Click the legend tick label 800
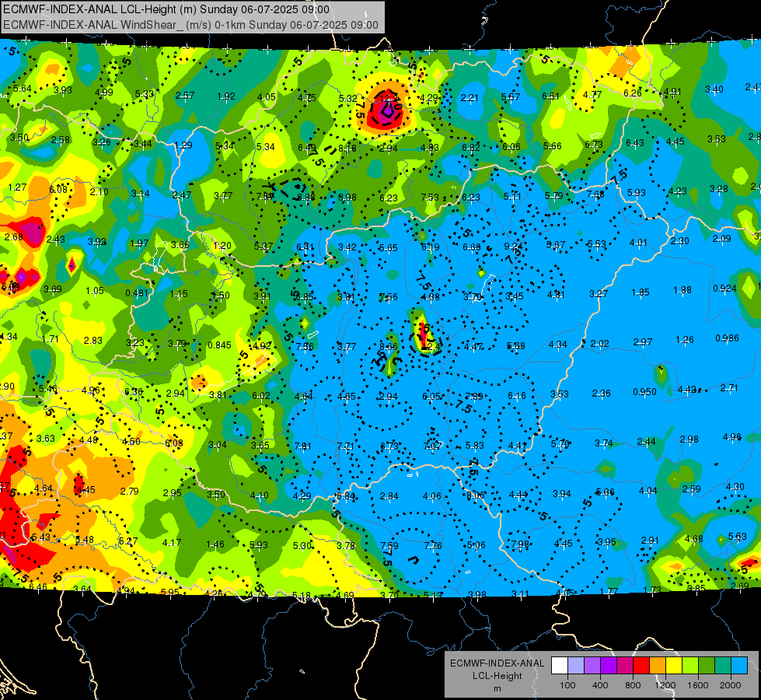Screen dimensions: 761x700 [633, 685]
